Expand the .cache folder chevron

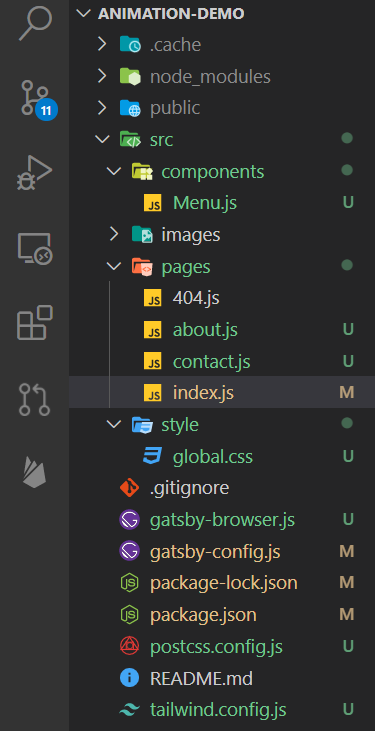point(102,45)
